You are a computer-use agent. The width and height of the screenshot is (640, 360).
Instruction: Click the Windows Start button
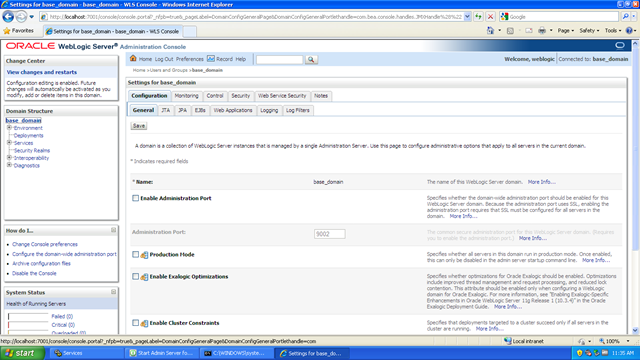22,353
